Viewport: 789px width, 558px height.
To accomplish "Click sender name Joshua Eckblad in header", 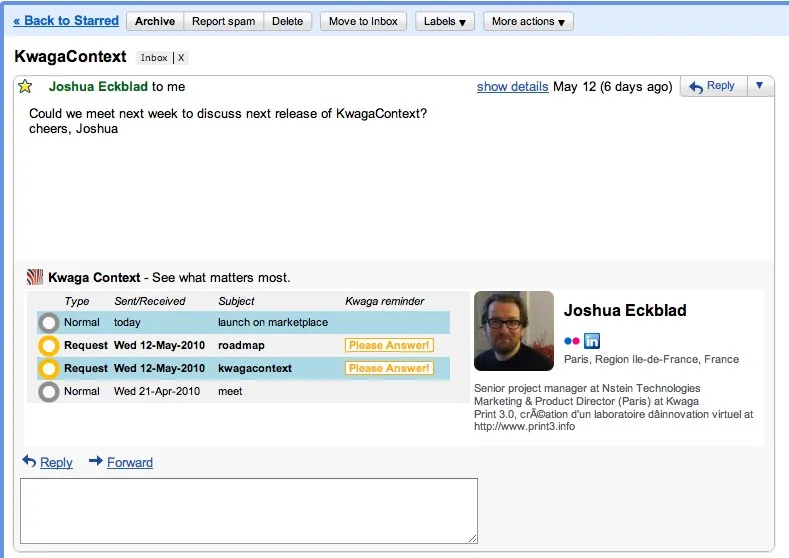I will pyautogui.click(x=98, y=87).
